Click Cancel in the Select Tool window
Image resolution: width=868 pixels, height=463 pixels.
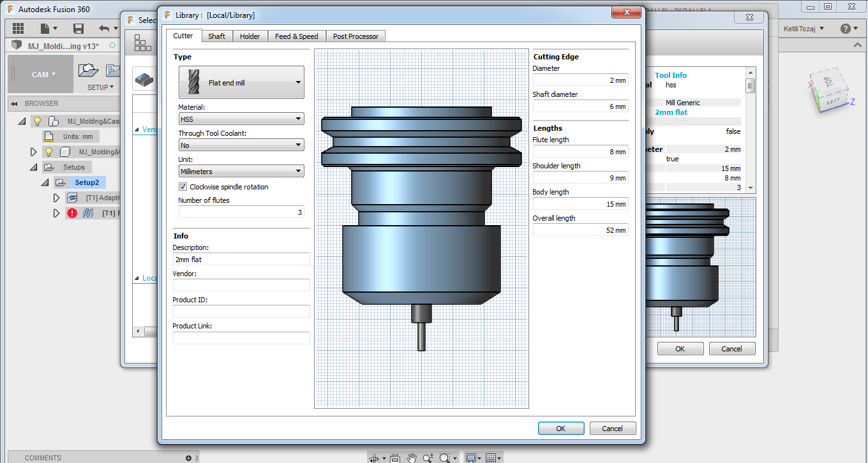coord(732,349)
